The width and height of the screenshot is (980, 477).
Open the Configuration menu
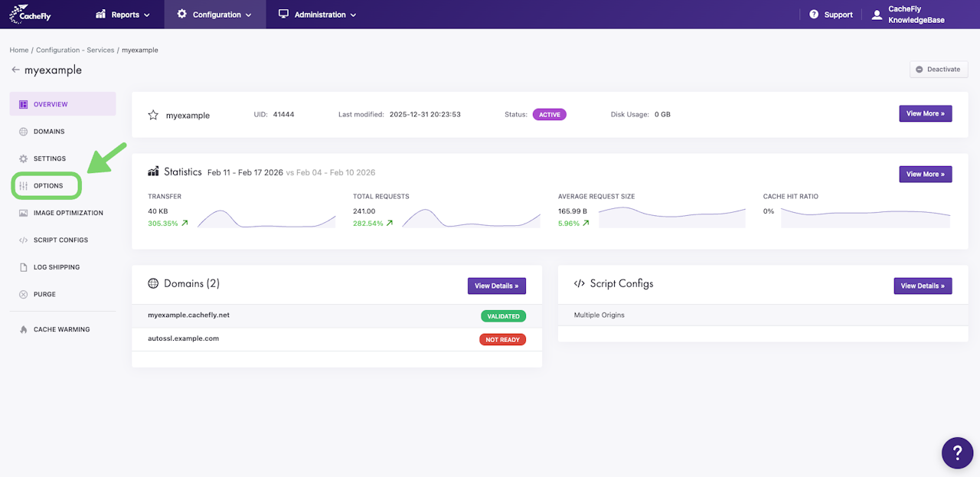215,15
